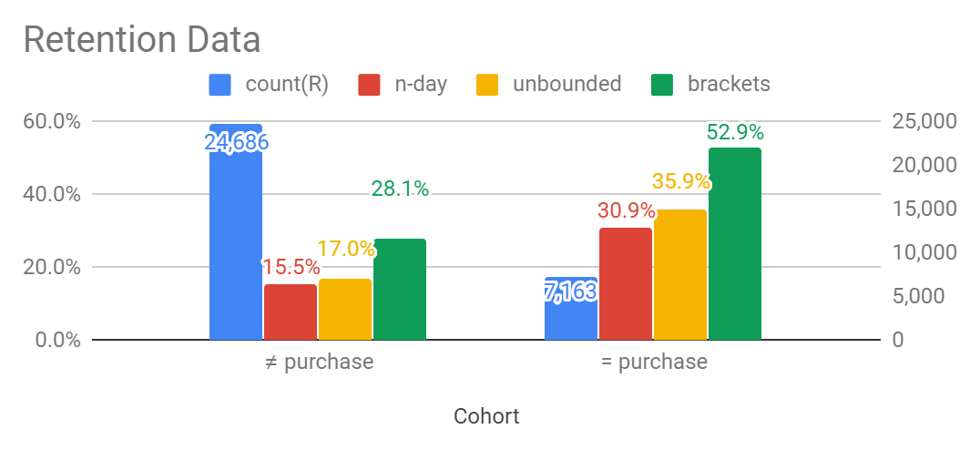Viewport: 980px width, 450px height.
Task: Click the red n-day legend swatch
Action: pos(369,85)
